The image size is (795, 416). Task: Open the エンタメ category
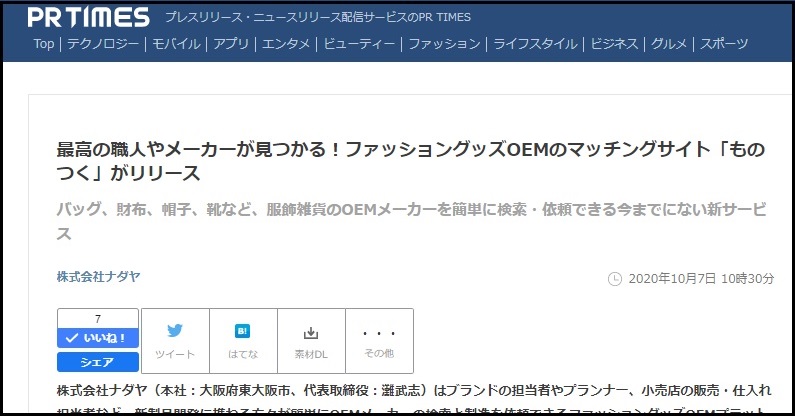(286, 44)
